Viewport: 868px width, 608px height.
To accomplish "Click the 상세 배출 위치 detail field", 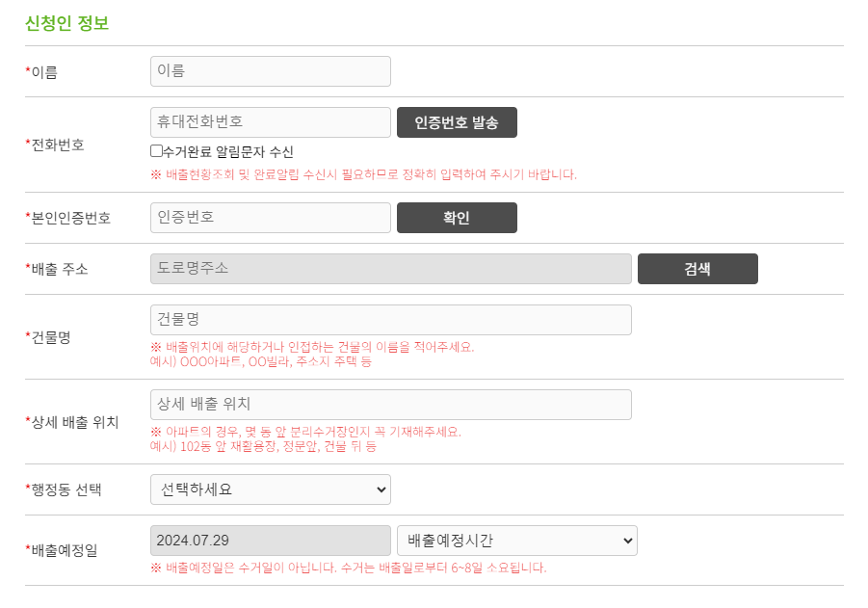I will click(x=390, y=406).
